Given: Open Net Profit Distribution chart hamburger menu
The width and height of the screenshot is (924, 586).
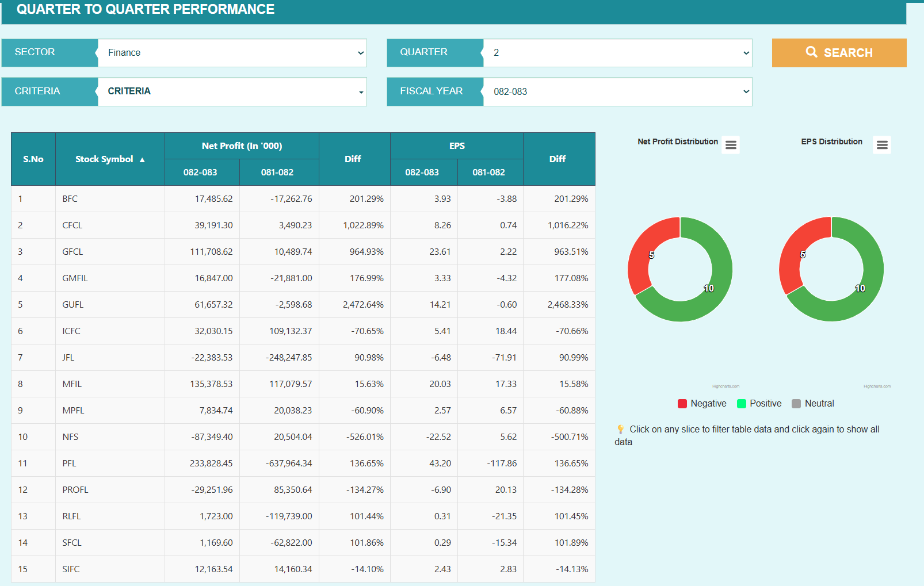Looking at the screenshot, I should [731, 145].
